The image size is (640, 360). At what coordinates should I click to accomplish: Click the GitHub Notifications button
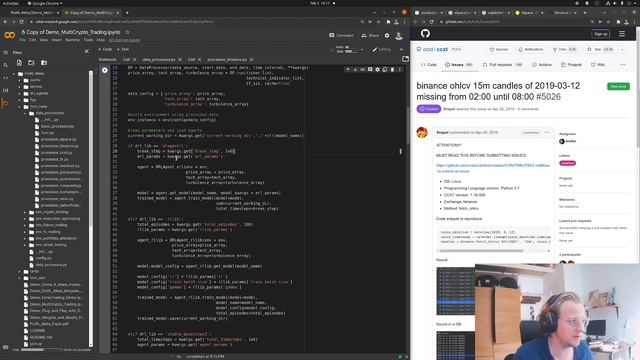pos(530,49)
